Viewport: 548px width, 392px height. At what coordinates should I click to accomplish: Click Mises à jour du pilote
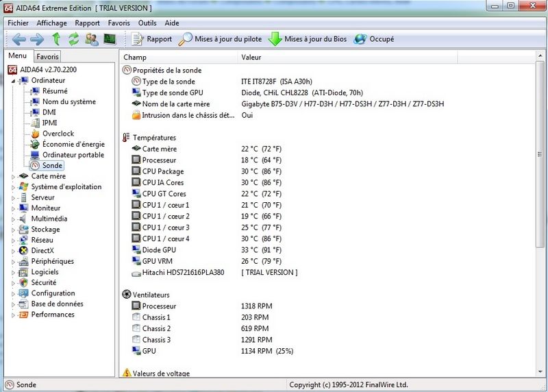pos(220,39)
